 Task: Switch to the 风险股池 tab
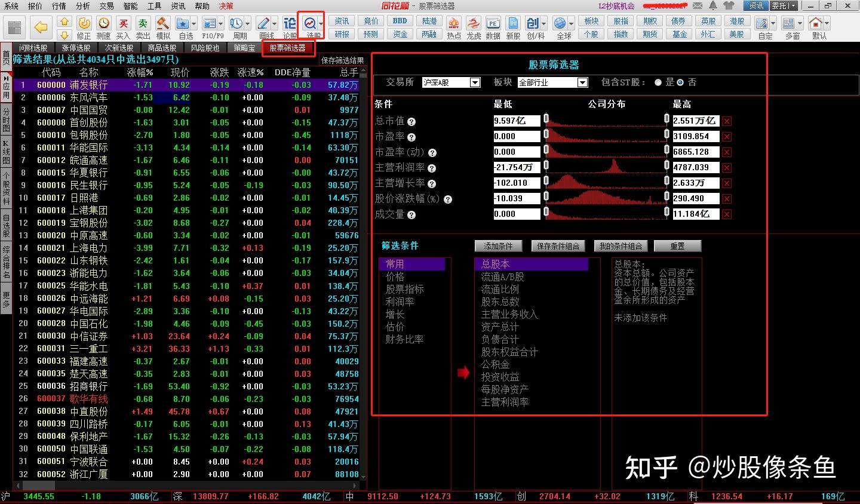(205, 48)
